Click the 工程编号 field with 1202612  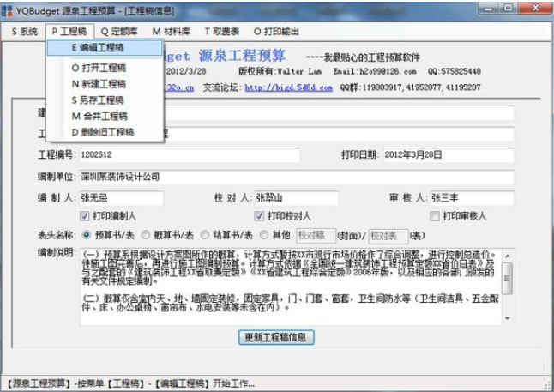(x=190, y=154)
